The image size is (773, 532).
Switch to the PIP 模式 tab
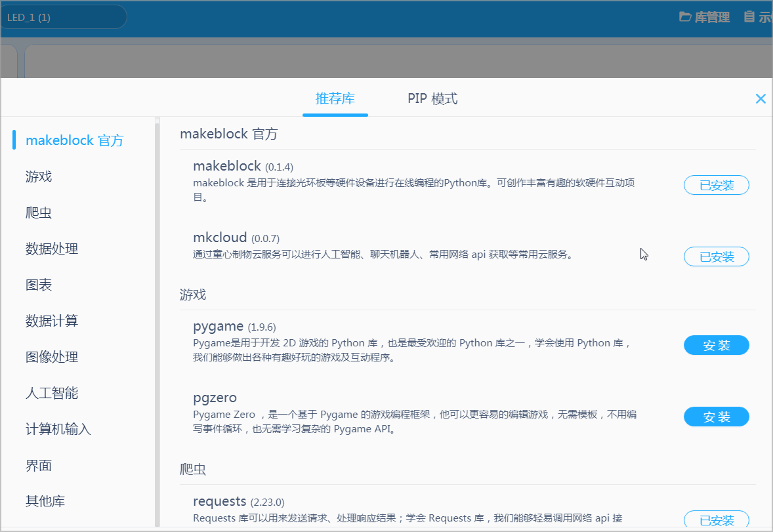tap(432, 98)
